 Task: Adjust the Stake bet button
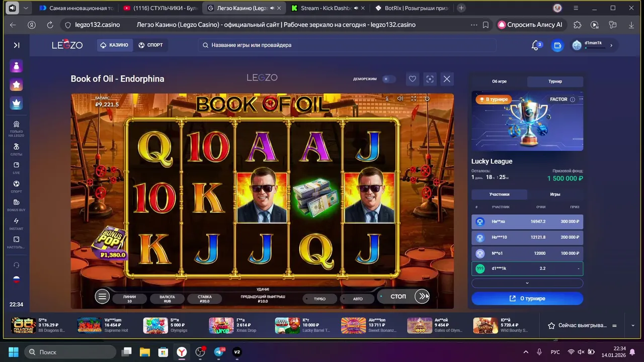point(205,299)
